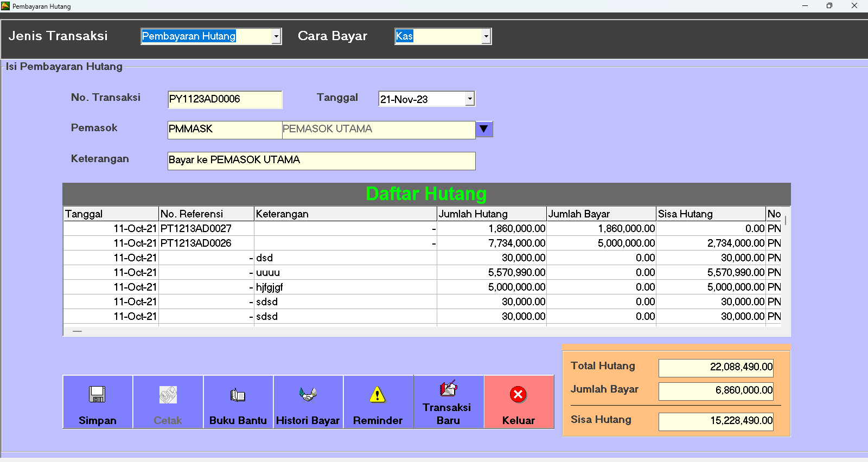This screenshot has width=868, height=462.
Task: Click the No. Transaksi input field
Action: pos(225,99)
